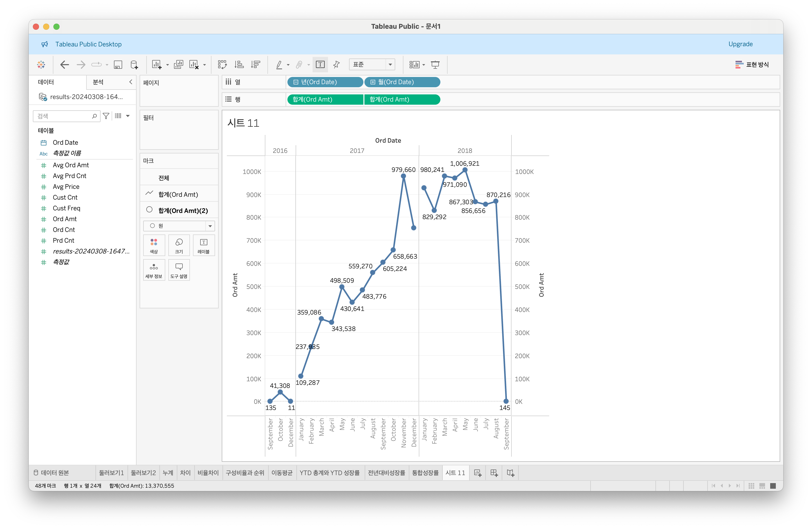Expand the 월(Ord Date) pill

pyautogui.click(x=373, y=82)
